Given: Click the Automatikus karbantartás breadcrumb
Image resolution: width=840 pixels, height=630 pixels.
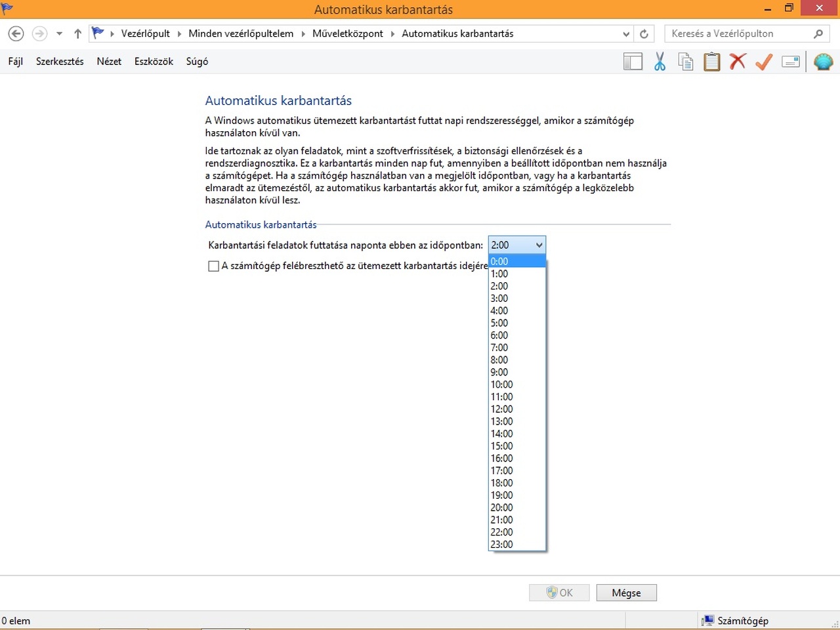Looking at the screenshot, I should 457,33.
